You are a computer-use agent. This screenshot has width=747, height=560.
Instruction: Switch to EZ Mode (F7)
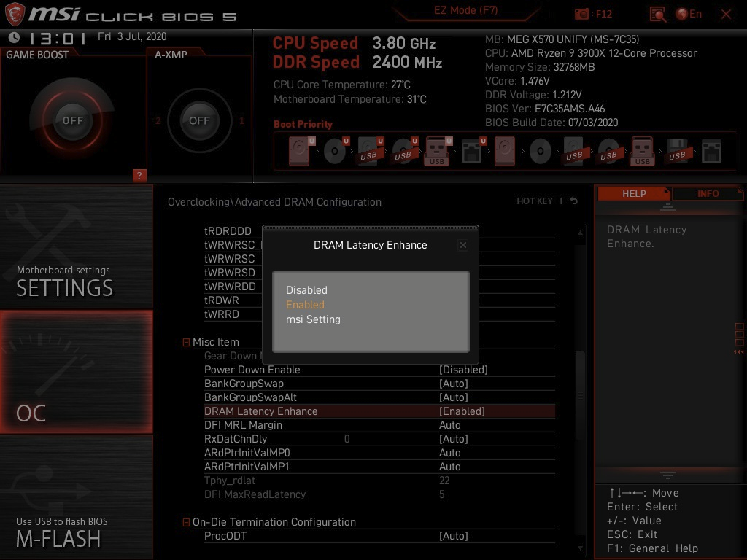465,10
